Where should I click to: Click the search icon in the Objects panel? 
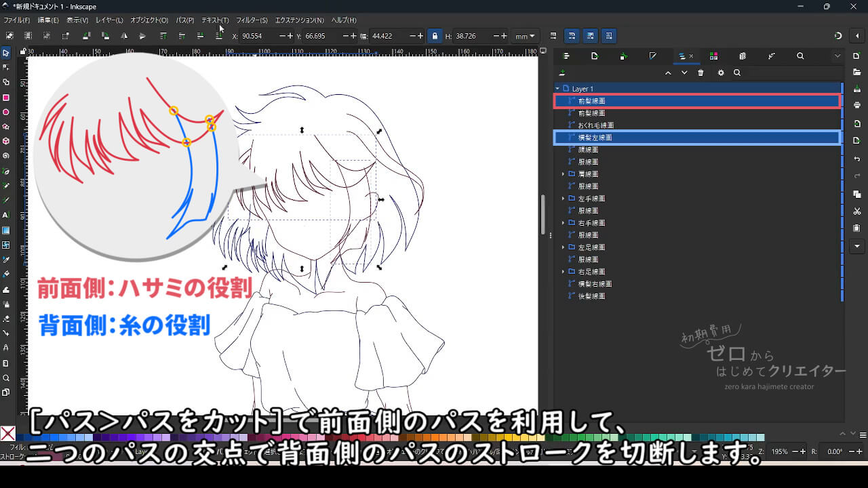click(x=737, y=73)
